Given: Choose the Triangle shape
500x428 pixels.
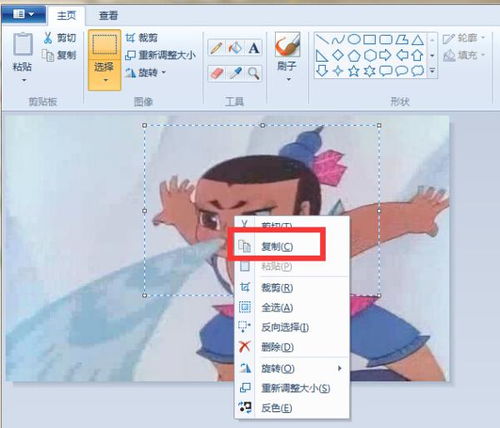Looking at the screenshot, I should click(417, 40).
